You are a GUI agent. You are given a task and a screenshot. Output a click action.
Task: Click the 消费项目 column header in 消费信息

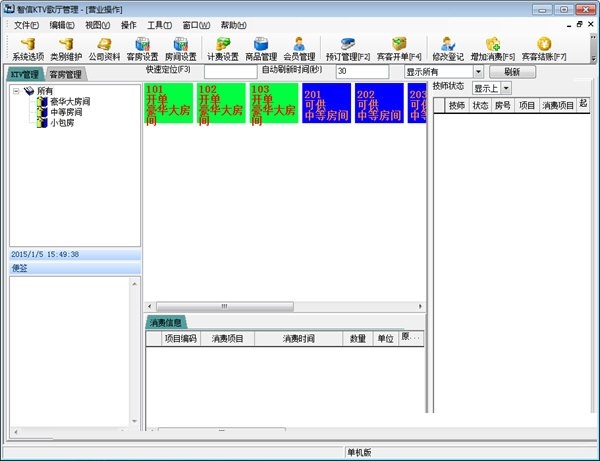(x=227, y=339)
